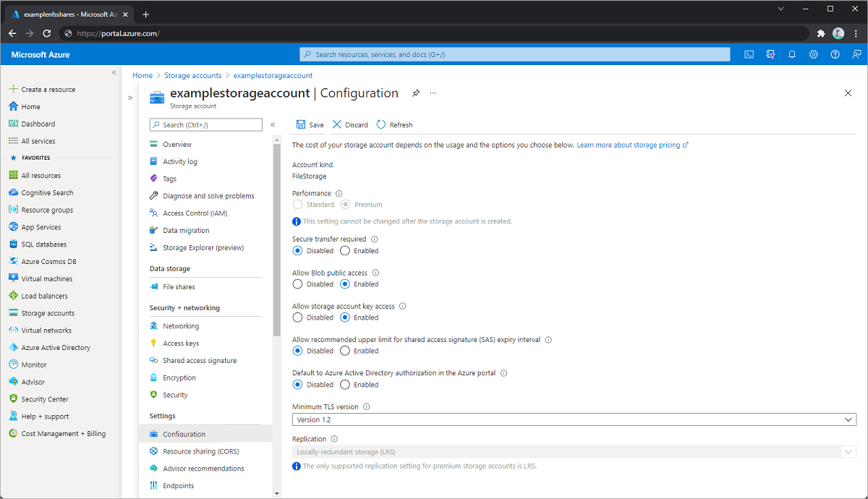
Task: Open Directories and subscriptions filter icon
Action: pos(770,54)
